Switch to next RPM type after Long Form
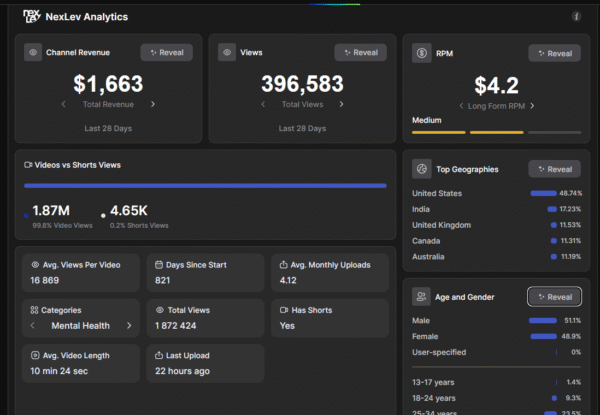Screen dimensions: 600x415 [x=533, y=105]
